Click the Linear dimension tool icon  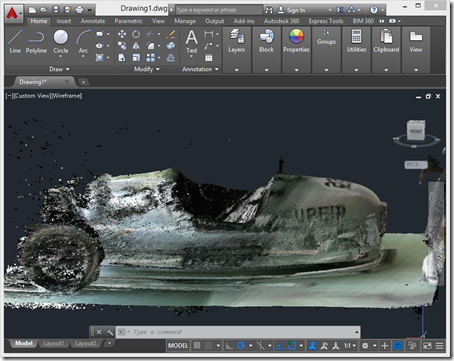point(209,34)
